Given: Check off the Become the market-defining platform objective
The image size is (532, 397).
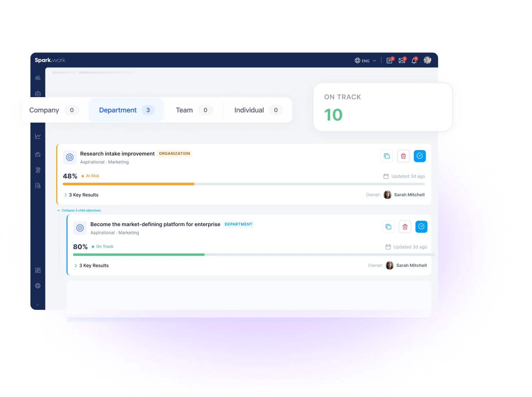Looking at the screenshot, I should [421, 227].
